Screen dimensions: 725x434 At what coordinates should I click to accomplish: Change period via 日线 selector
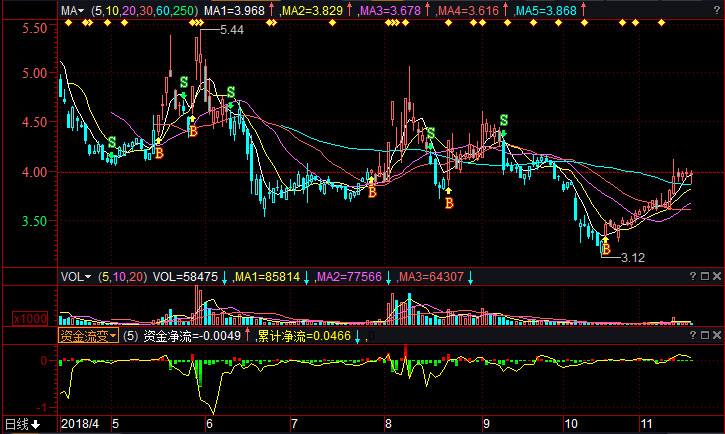click(x=22, y=425)
